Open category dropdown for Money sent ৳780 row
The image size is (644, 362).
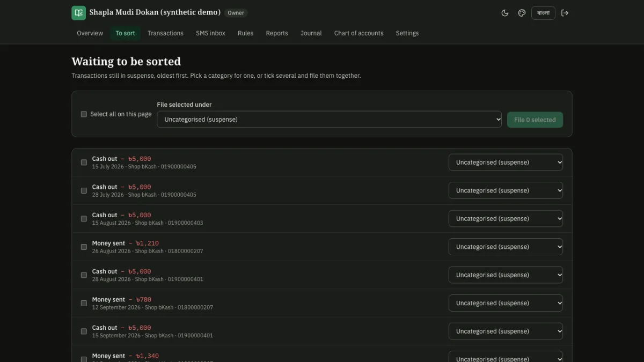[506, 303]
